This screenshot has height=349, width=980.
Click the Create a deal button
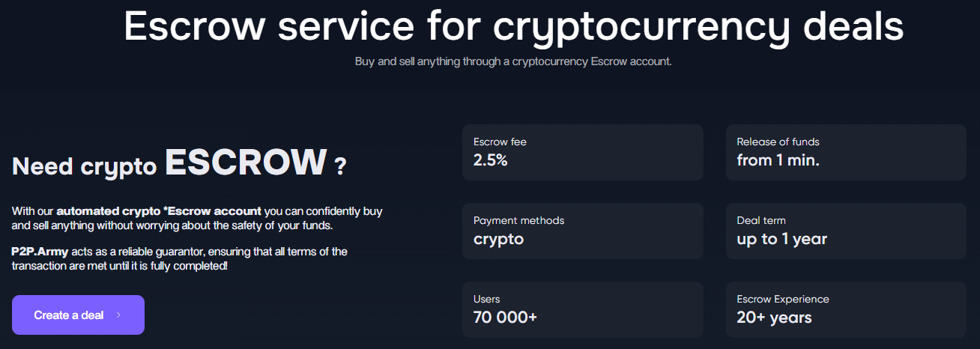[77, 315]
